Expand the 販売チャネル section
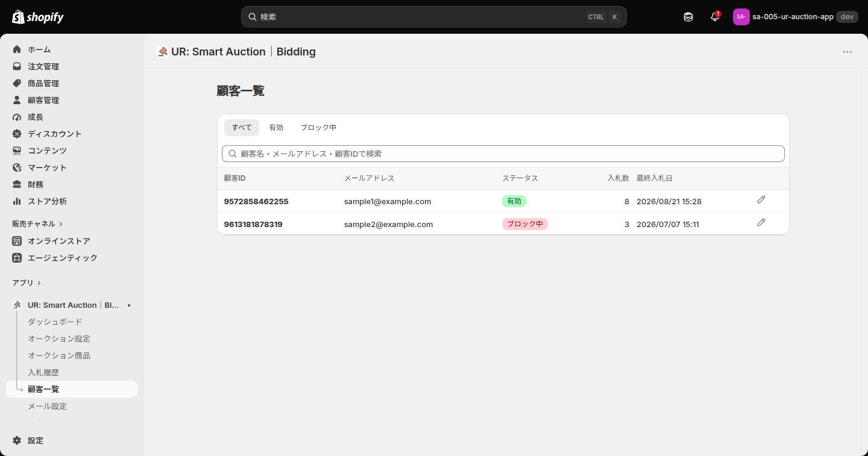 (x=37, y=223)
